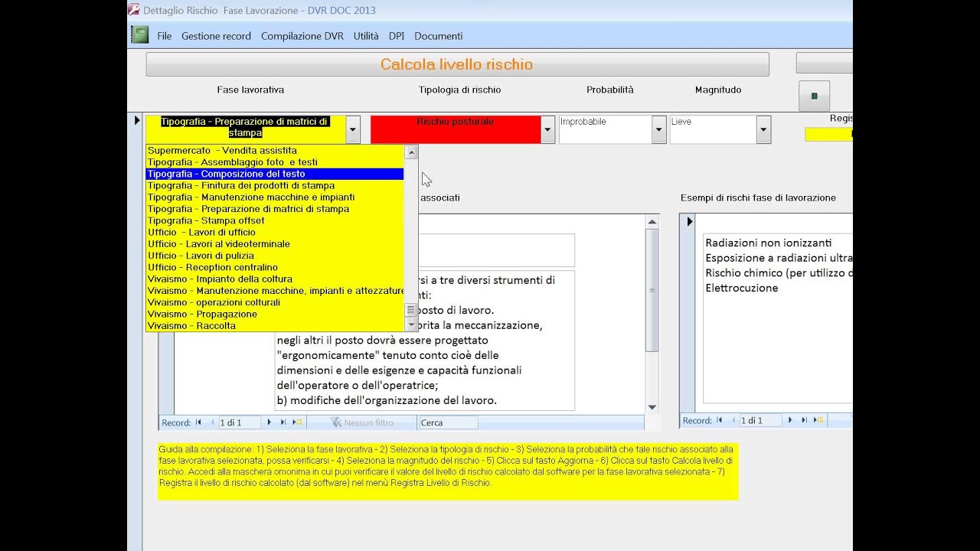Viewport: 980px width, 551px height.
Task: Click the red Rischio posturale field
Action: [x=456, y=129]
